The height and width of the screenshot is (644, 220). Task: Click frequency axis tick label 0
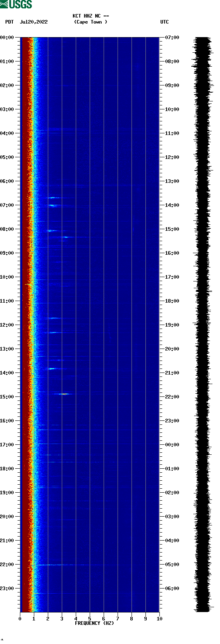coord(20,619)
